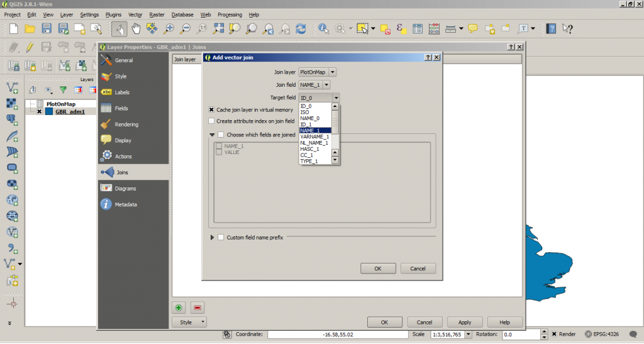Viewport: 644px width, 344px height.
Task: Choose HASC_1 in target field list
Action: [x=315, y=149]
